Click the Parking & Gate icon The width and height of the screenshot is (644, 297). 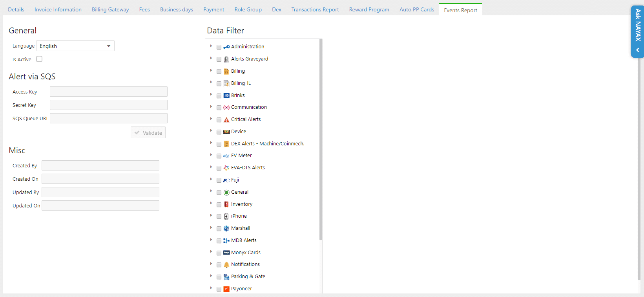[x=226, y=277]
